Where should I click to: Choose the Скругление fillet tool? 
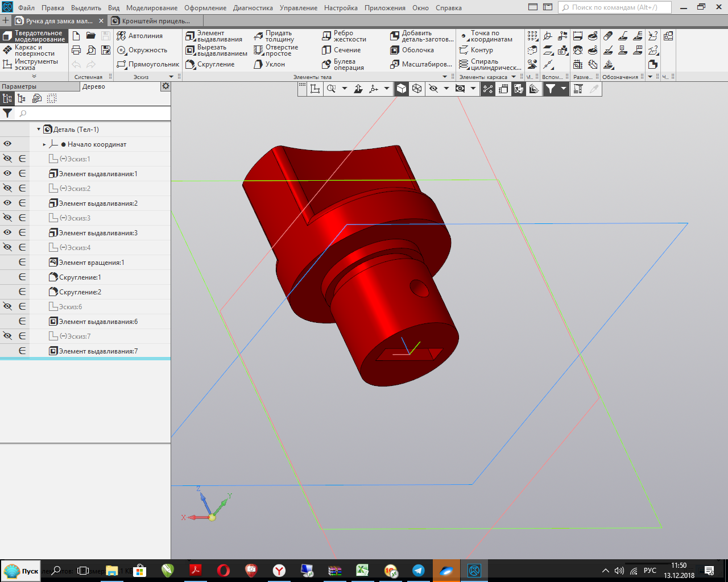click(x=210, y=64)
